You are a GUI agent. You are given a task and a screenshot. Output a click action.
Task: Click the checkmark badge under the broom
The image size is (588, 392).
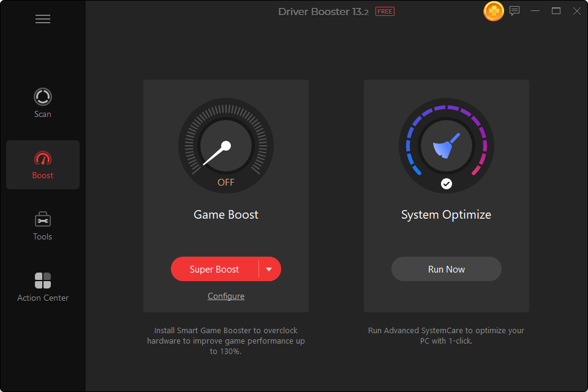[x=447, y=183]
